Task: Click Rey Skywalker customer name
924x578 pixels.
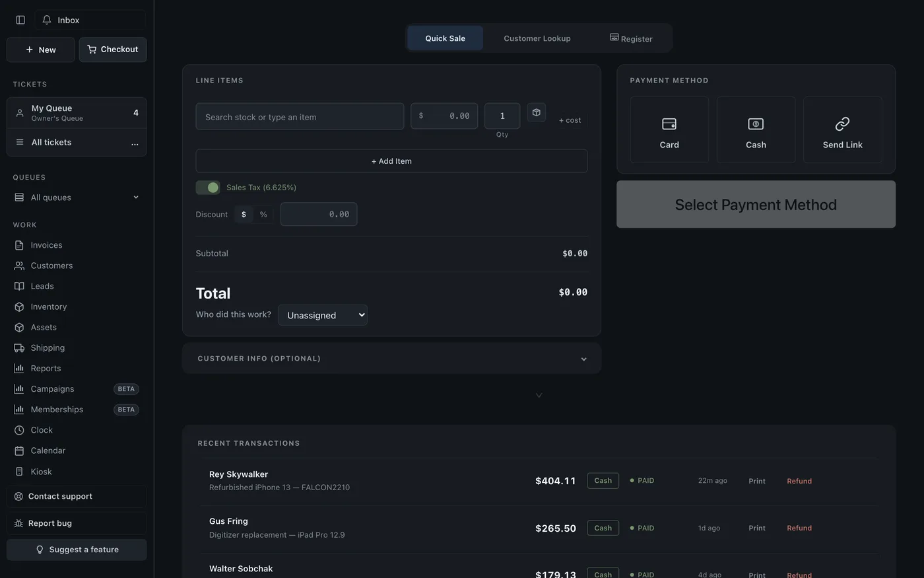Action: [238, 474]
